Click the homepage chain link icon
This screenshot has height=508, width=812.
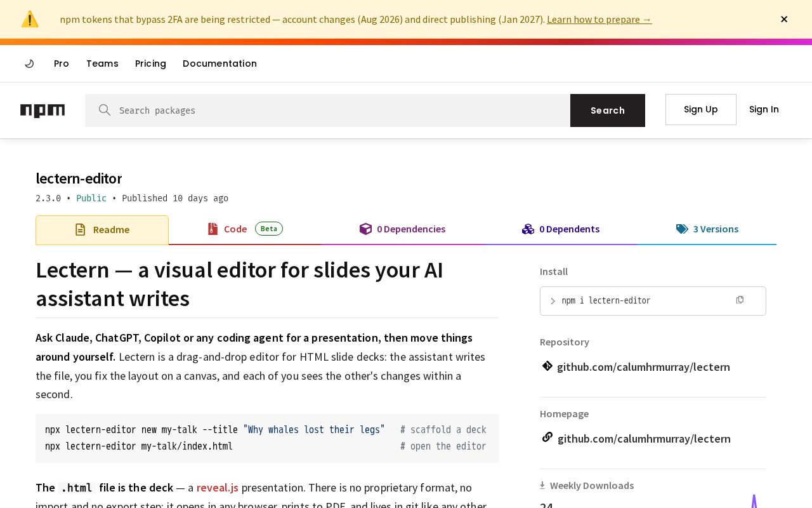point(547,438)
